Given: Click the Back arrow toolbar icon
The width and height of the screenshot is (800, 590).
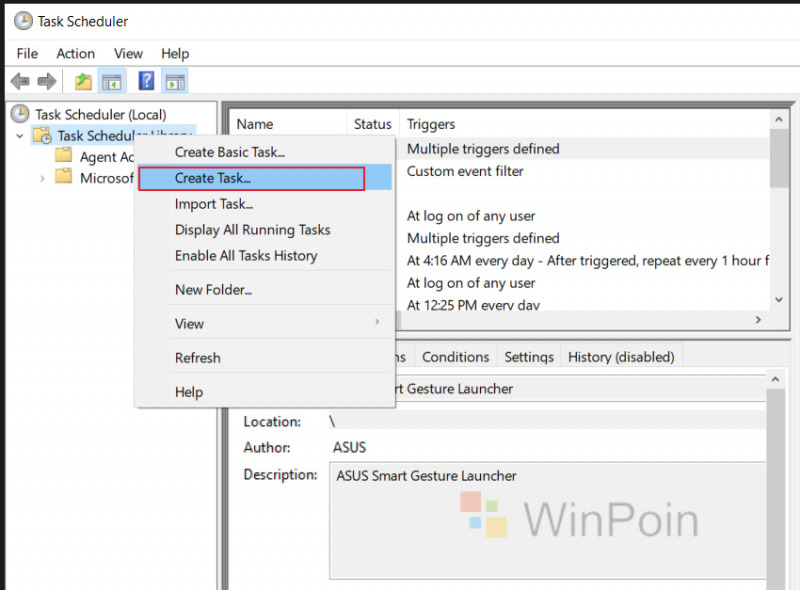Looking at the screenshot, I should click(x=20, y=81).
